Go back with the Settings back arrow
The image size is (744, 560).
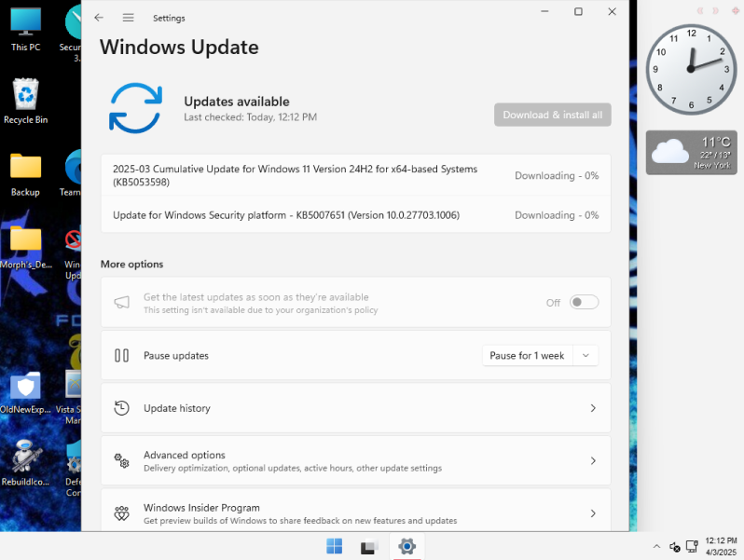coord(99,18)
